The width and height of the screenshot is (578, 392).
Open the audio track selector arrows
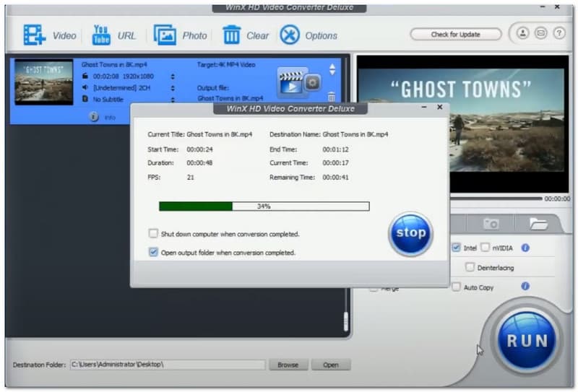(173, 88)
